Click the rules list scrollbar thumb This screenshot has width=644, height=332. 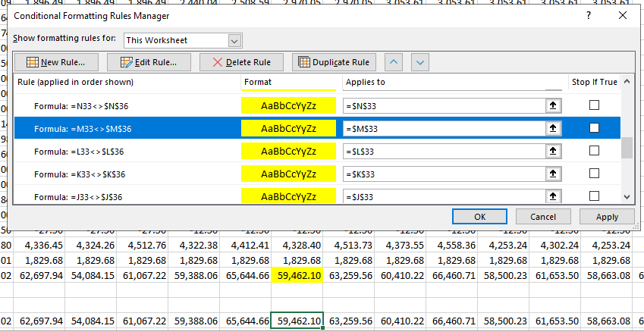click(627, 148)
